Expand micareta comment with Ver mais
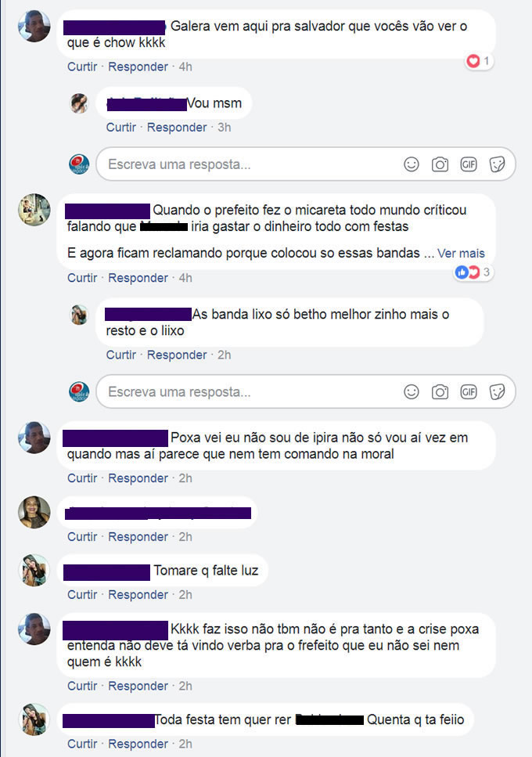 click(x=461, y=254)
